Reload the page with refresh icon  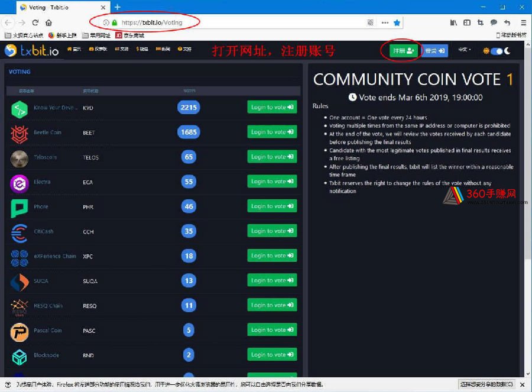(x=35, y=22)
